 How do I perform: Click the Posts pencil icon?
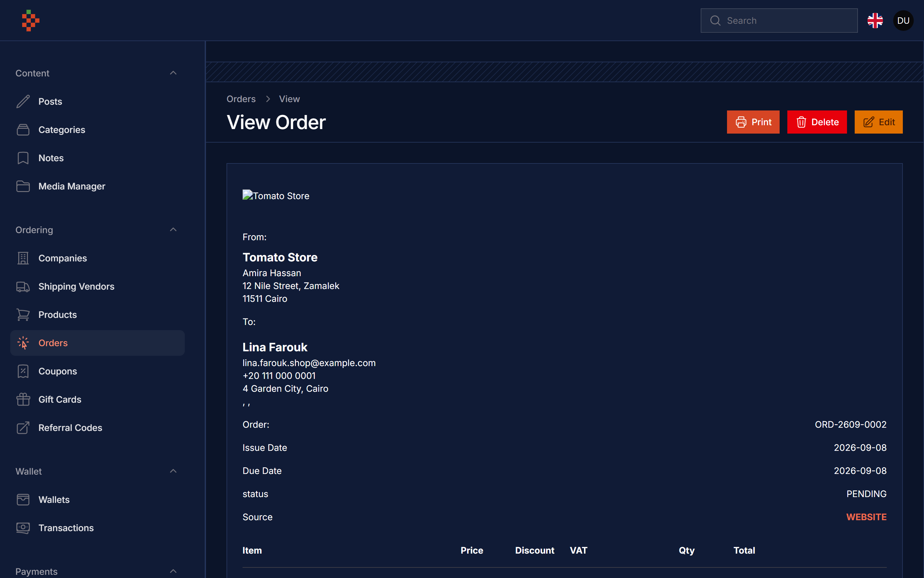coord(23,102)
